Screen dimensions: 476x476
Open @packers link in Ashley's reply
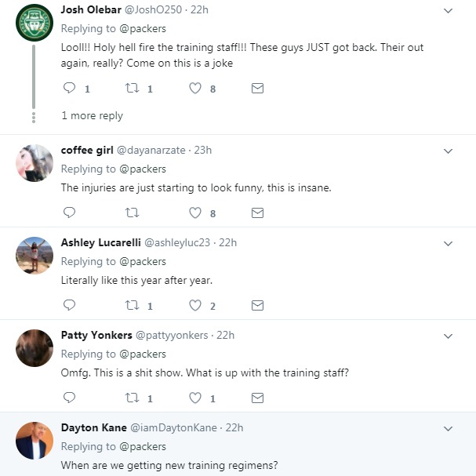(142, 261)
